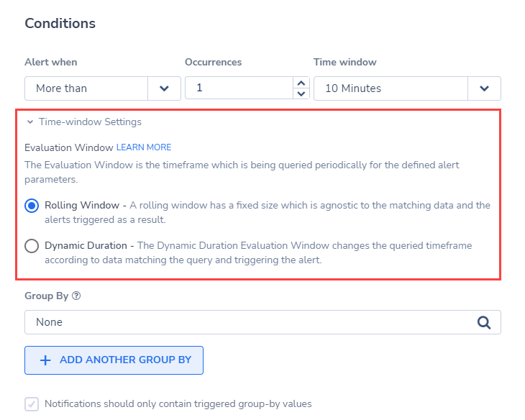525x420 pixels.
Task: Increase Occurrences with up arrow
Action: pos(301,83)
